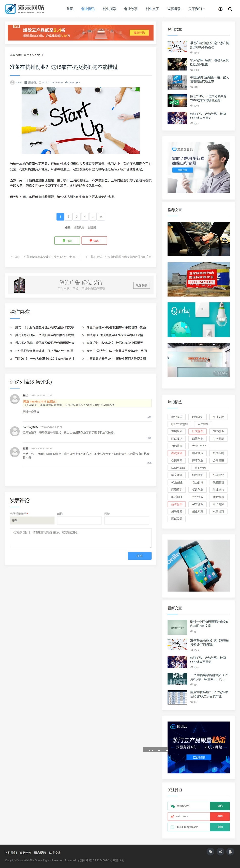Click the article's Start Up featured image

[81, 121]
